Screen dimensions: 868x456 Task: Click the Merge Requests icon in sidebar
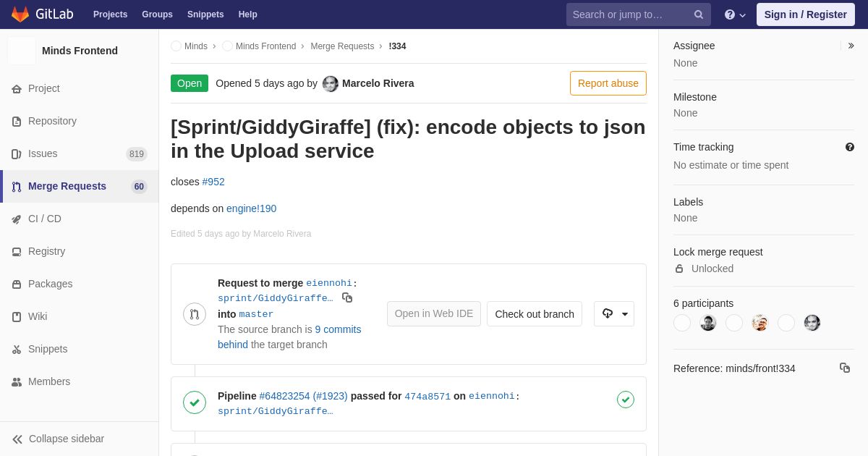pyautogui.click(x=17, y=187)
